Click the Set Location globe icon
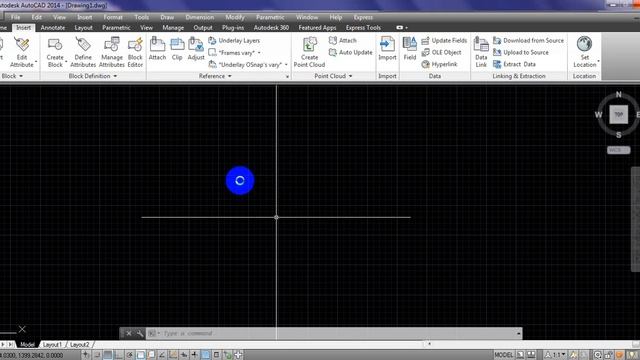This screenshot has height=360, width=640. pos(584,44)
